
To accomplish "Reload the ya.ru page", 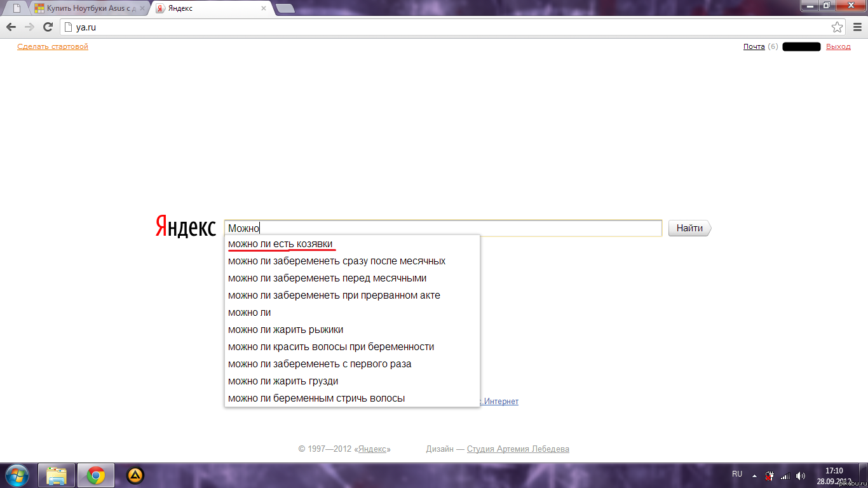I will pos(48,27).
